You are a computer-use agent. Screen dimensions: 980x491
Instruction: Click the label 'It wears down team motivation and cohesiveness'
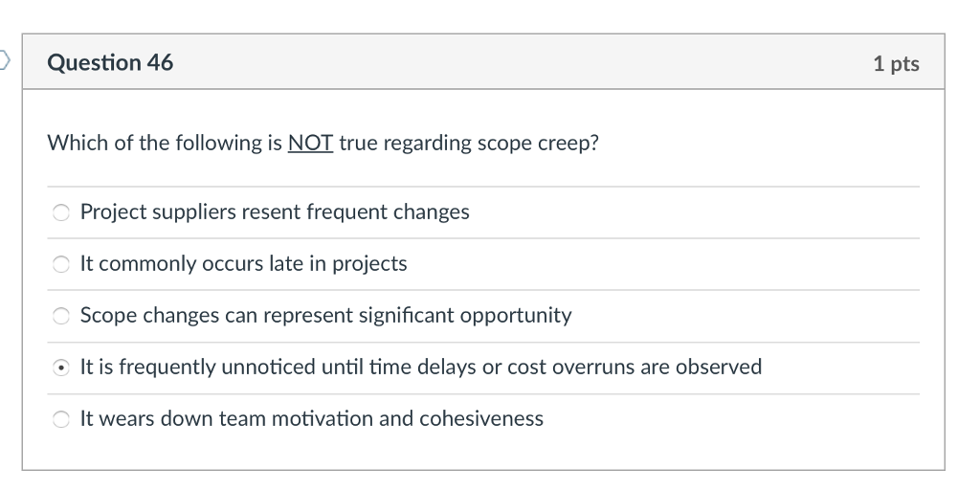[x=311, y=418]
